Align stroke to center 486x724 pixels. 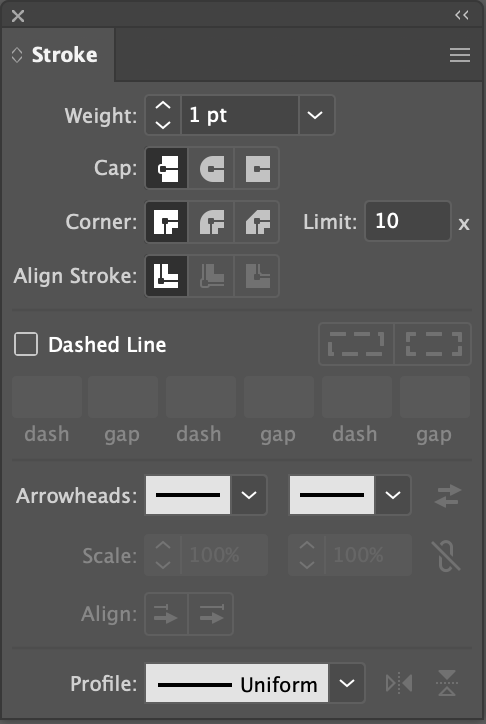point(167,276)
